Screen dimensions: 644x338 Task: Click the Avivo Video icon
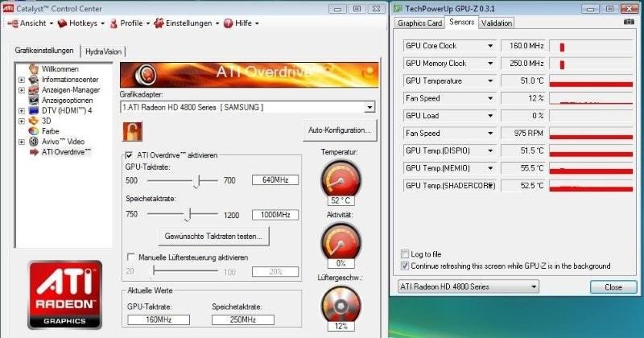[x=34, y=142]
